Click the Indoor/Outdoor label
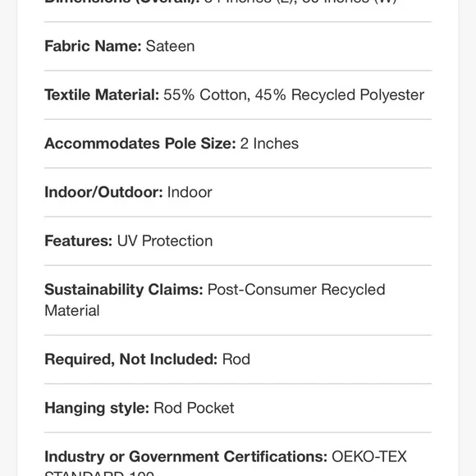The width and height of the screenshot is (476, 476). point(104,192)
